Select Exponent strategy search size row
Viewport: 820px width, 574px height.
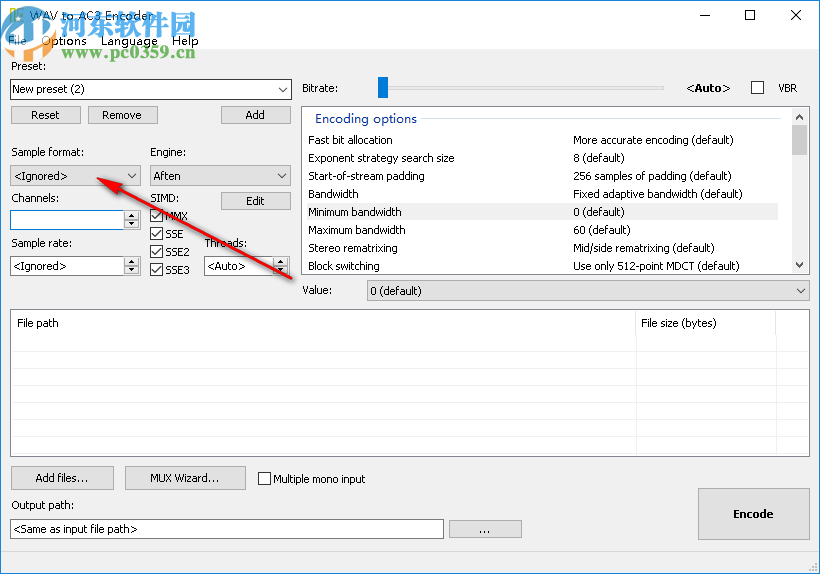[x=543, y=158]
